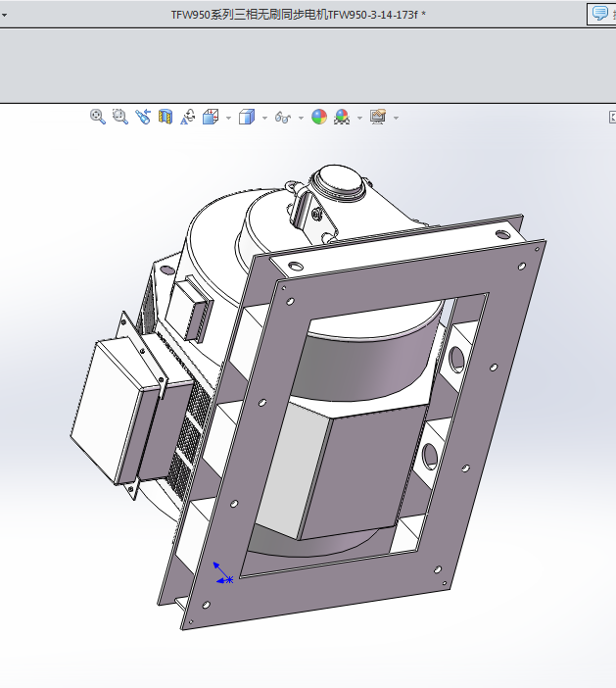Activate the Previous View icon
The height and width of the screenshot is (688, 616).
(x=143, y=117)
